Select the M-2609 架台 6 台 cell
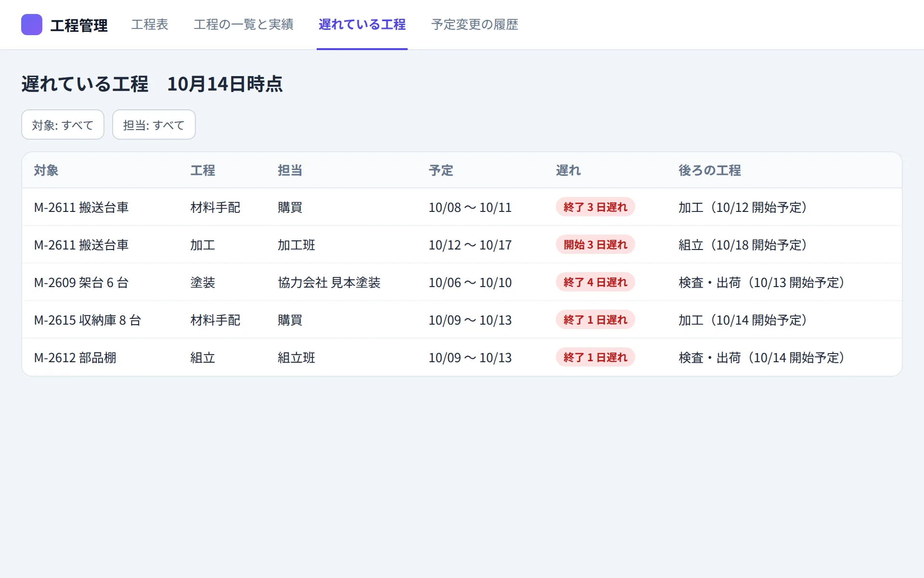The width and height of the screenshot is (924, 578). [x=81, y=283]
